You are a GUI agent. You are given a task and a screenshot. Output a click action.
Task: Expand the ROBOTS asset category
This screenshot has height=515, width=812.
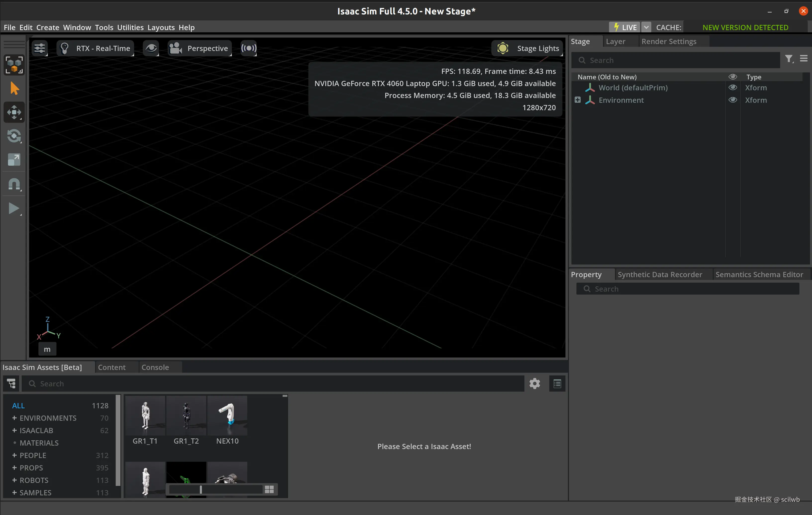[x=14, y=480]
